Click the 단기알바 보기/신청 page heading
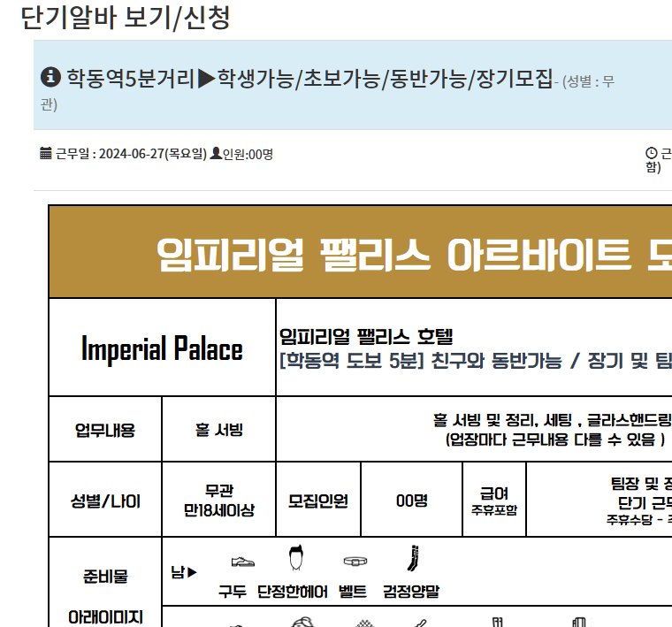Viewport: 672px width, 627px height. coord(126,18)
